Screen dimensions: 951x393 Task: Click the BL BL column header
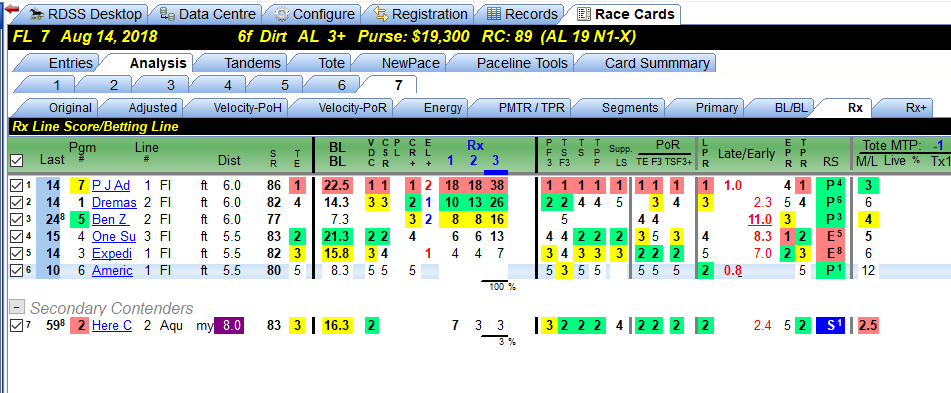tap(337, 153)
